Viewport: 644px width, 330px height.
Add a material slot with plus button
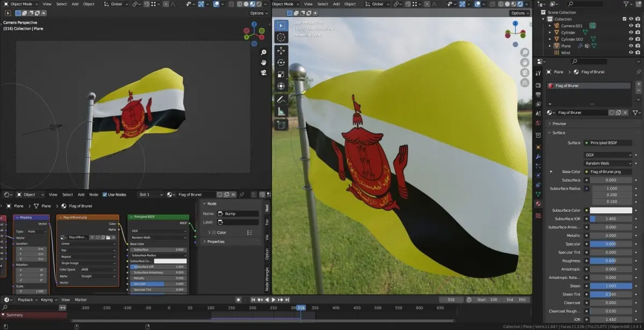[638, 84]
